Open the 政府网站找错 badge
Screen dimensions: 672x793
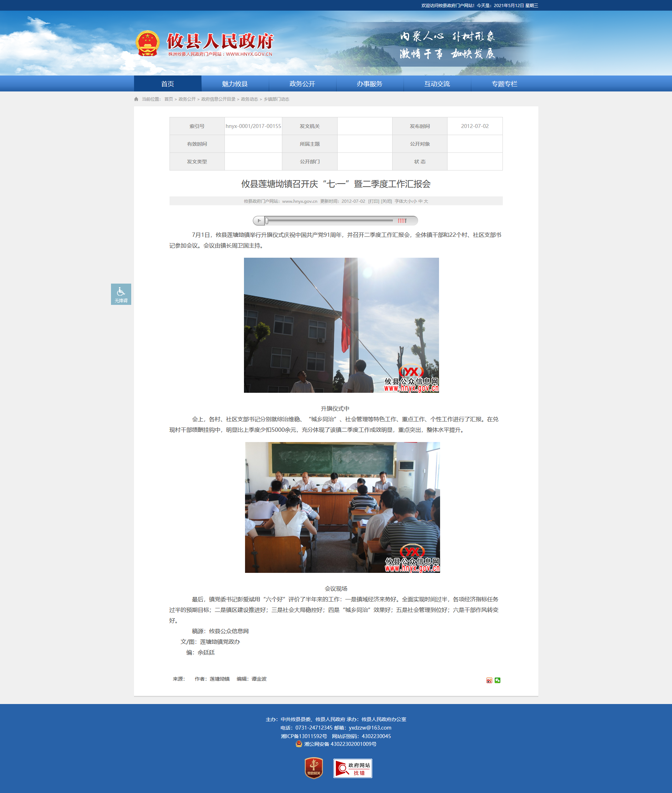coord(353,768)
